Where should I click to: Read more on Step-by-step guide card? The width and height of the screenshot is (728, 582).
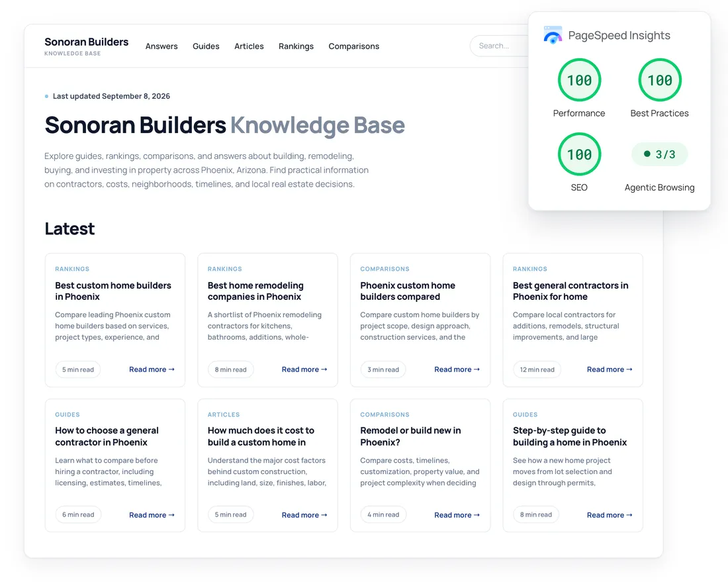(x=610, y=515)
